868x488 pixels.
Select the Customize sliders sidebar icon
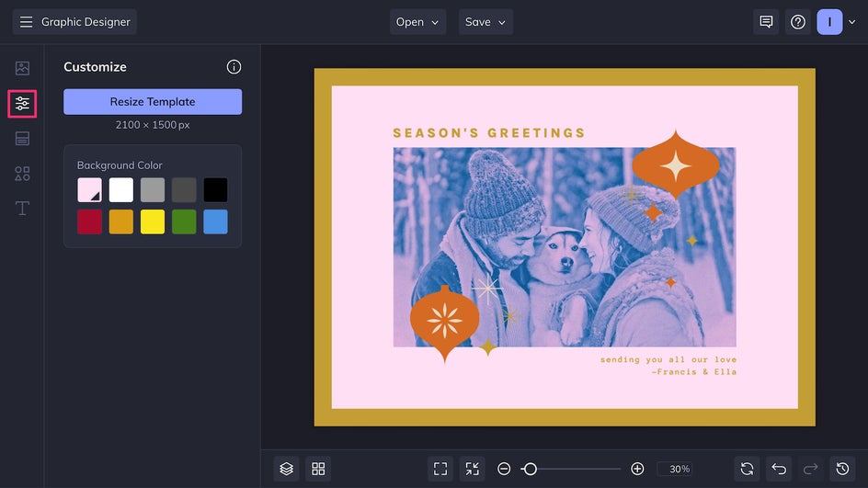(x=22, y=104)
